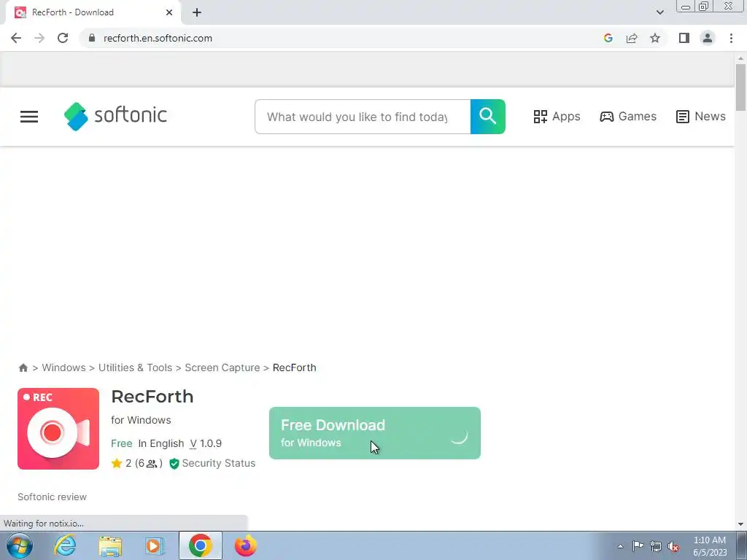Click the RecForth app icon image
The height and width of the screenshot is (560, 747).
coord(58,429)
